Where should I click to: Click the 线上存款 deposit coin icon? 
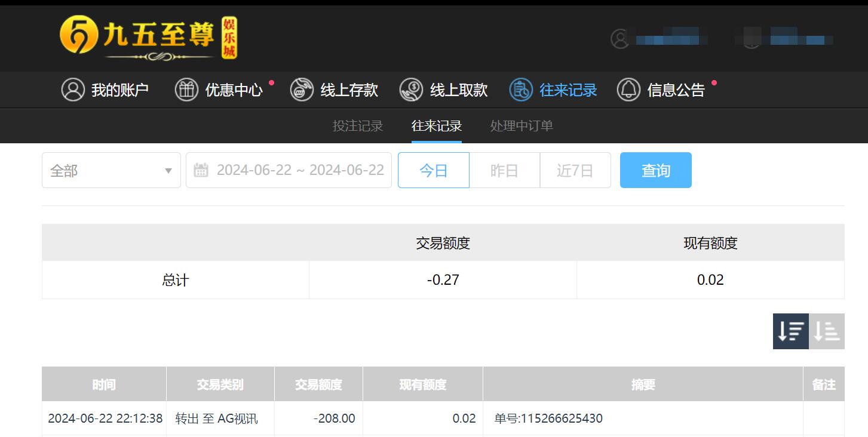click(x=302, y=90)
